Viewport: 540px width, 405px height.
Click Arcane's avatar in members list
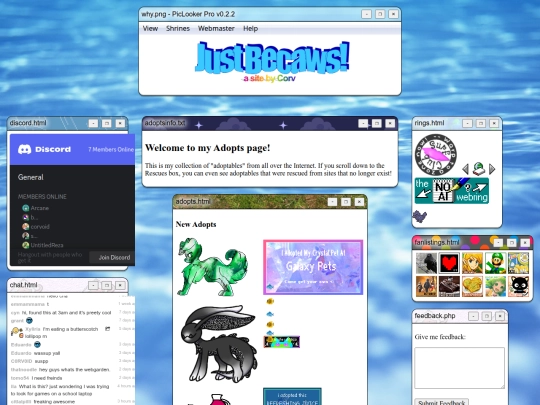coord(25,208)
